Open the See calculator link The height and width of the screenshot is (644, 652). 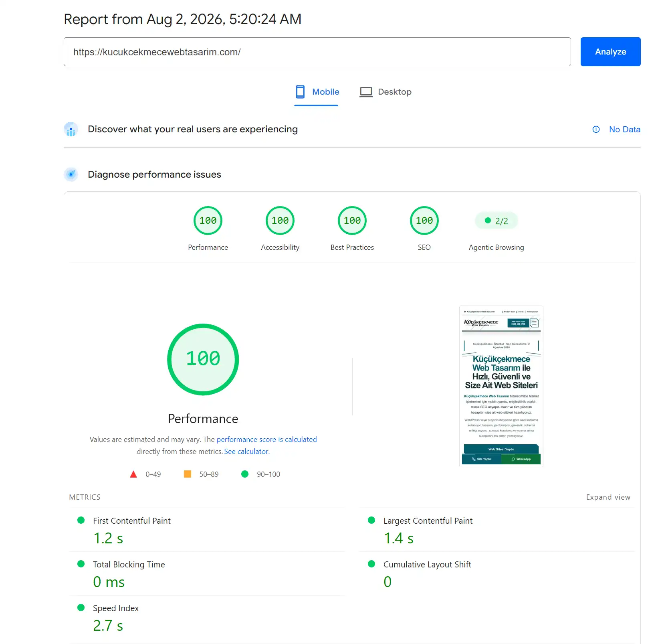click(x=247, y=452)
